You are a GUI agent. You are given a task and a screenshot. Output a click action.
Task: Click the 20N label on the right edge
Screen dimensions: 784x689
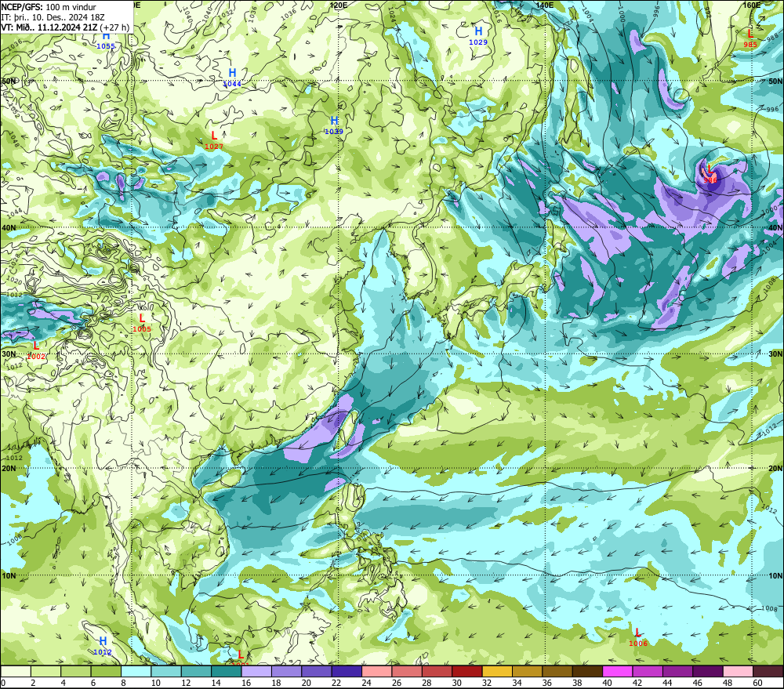click(775, 469)
